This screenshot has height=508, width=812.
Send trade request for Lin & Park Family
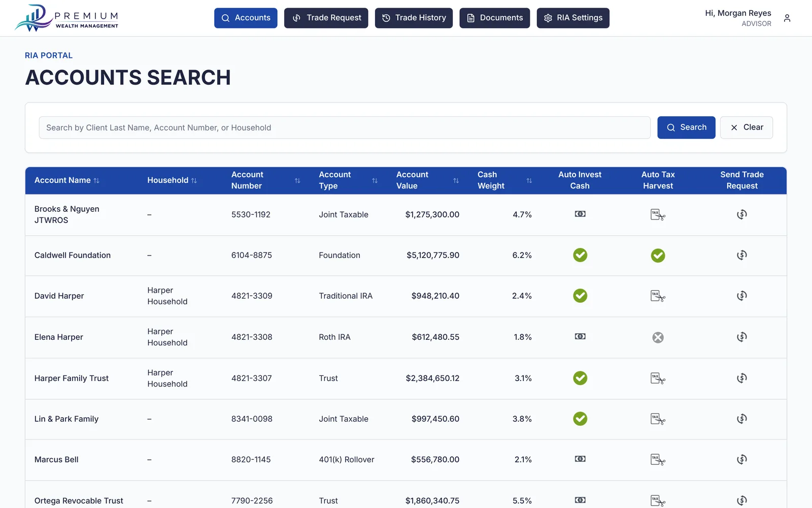(x=742, y=419)
